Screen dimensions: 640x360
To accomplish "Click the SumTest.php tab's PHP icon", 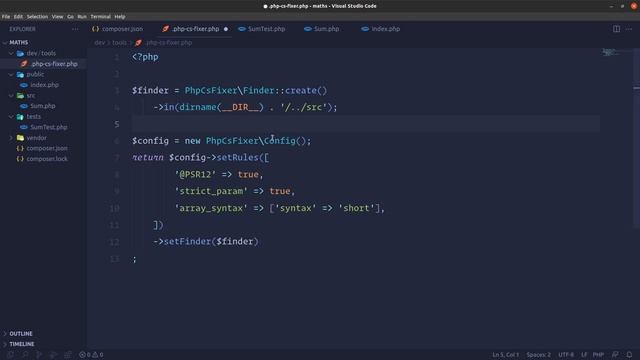I will [x=242, y=29].
